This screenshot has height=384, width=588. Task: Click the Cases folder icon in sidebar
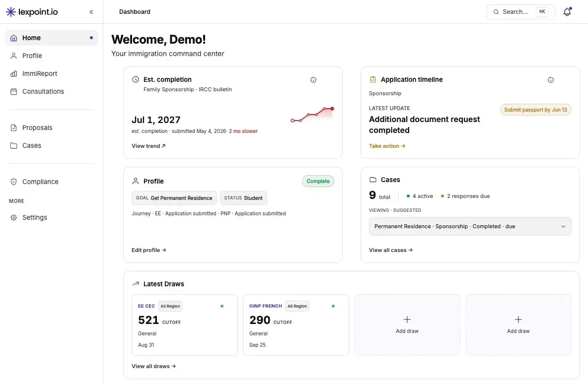pos(13,146)
